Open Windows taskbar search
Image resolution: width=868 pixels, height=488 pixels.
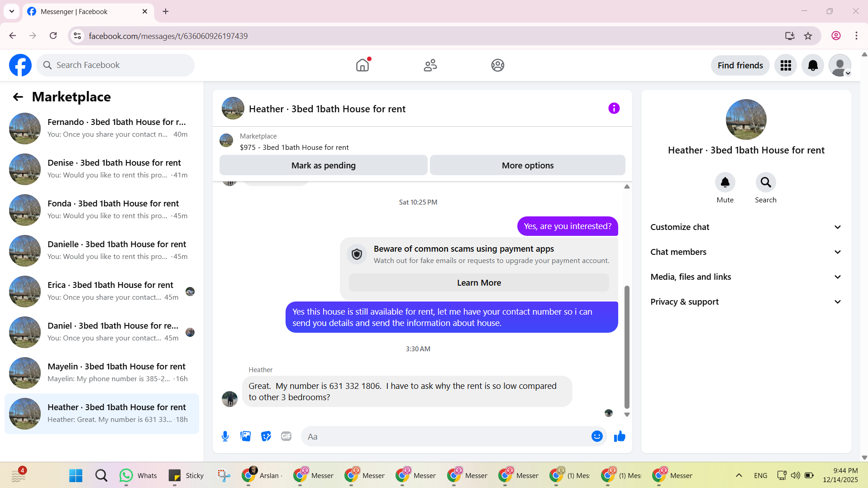[x=101, y=475]
